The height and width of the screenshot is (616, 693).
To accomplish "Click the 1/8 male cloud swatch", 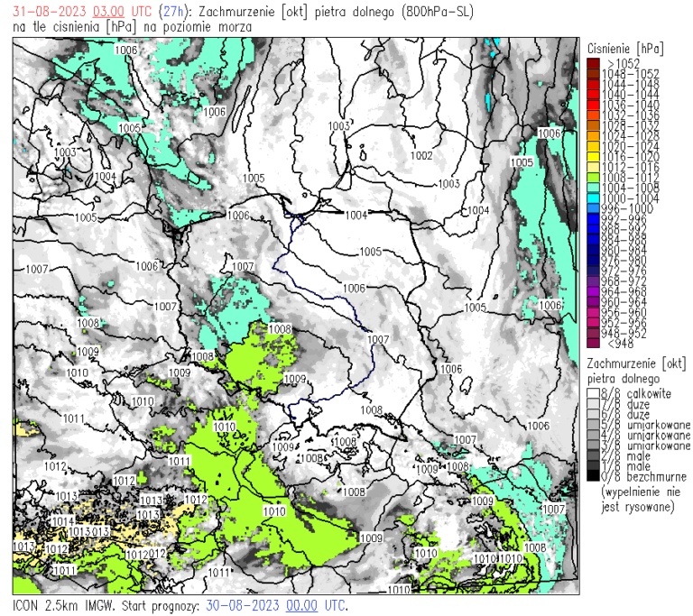I will pyautogui.click(x=593, y=466).
